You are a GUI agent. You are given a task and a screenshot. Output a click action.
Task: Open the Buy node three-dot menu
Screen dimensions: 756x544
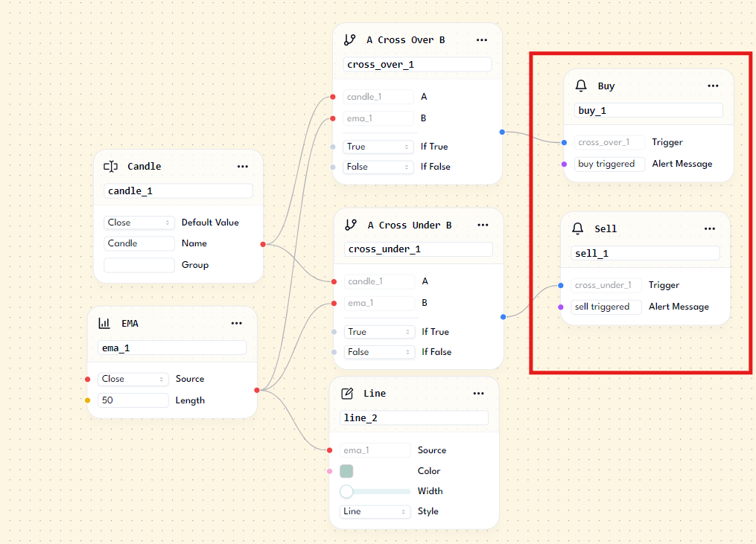click(713, 86)
